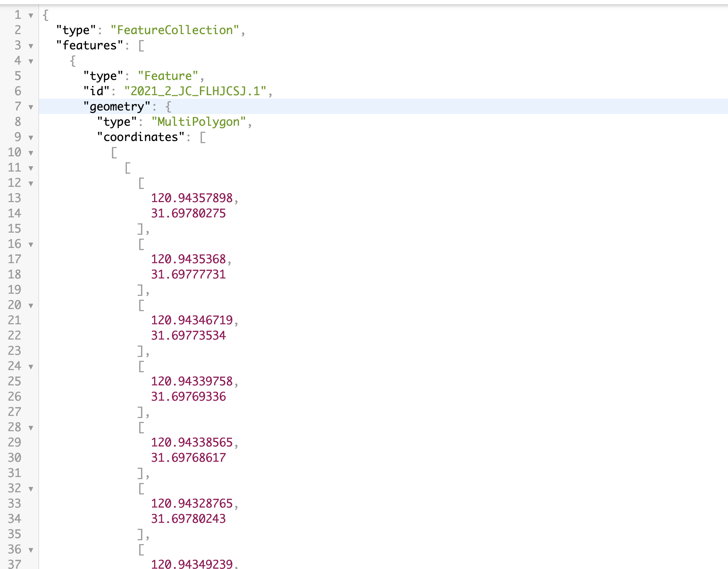This screenshot has height=569, width=728.
Task: Fold the coordinate pair on line 20
Action: click(x=31, y=305)
